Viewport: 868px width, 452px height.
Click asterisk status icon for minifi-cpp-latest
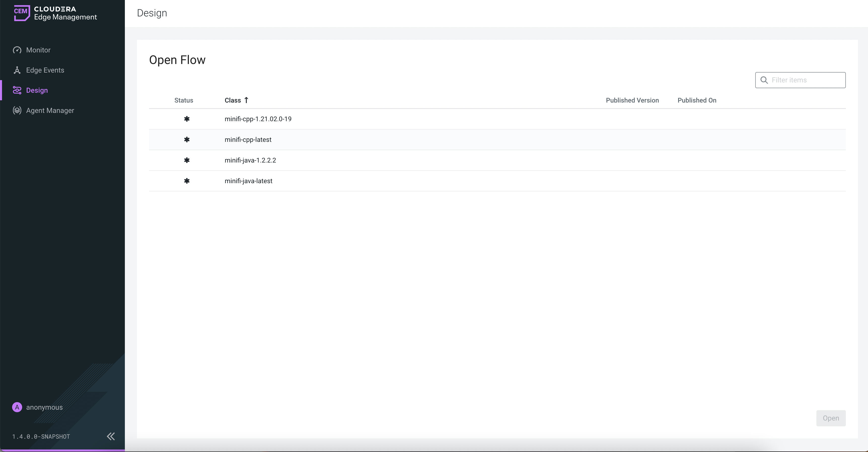[187, 140]
